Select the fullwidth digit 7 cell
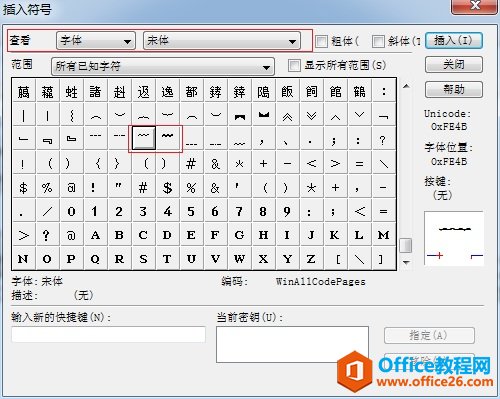 point(240,210)
